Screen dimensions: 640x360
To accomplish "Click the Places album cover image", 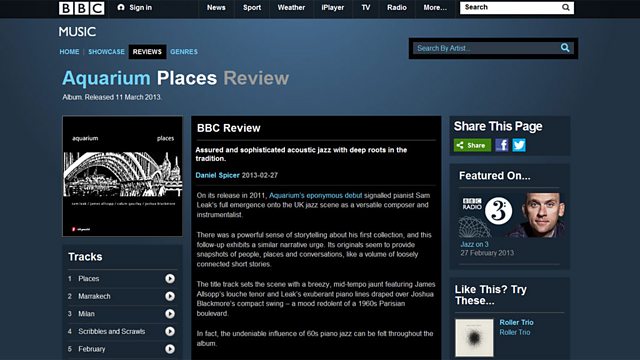I will pos(122,176).
